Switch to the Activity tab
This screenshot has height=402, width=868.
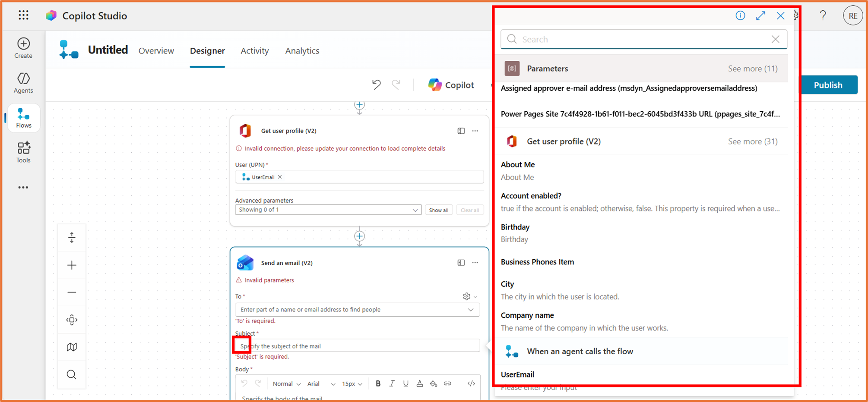pyautogui.click(x=255, y=51)
